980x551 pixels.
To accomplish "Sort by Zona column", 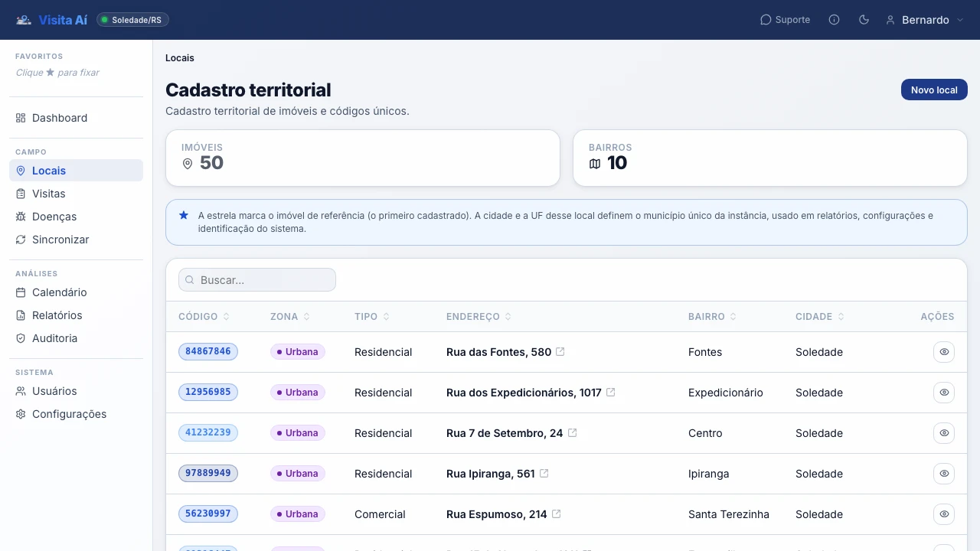I will click(x=289, y=317).
